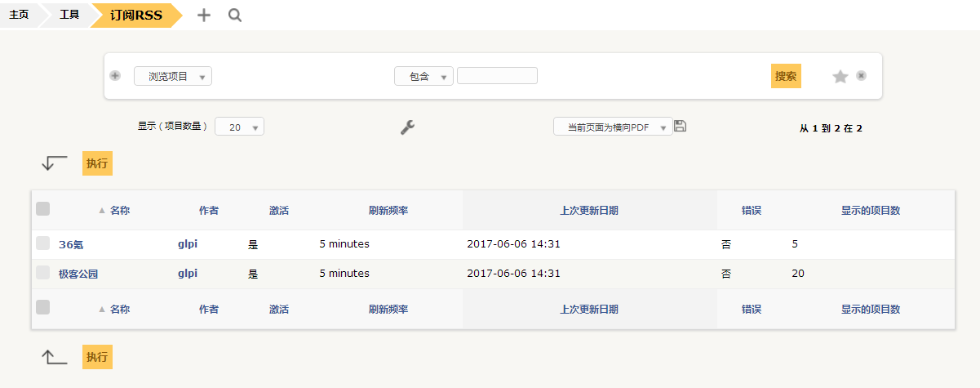This screenshot has height=388, width=980.
Task: Click the bottom 执行 action button
Action: 97,357
